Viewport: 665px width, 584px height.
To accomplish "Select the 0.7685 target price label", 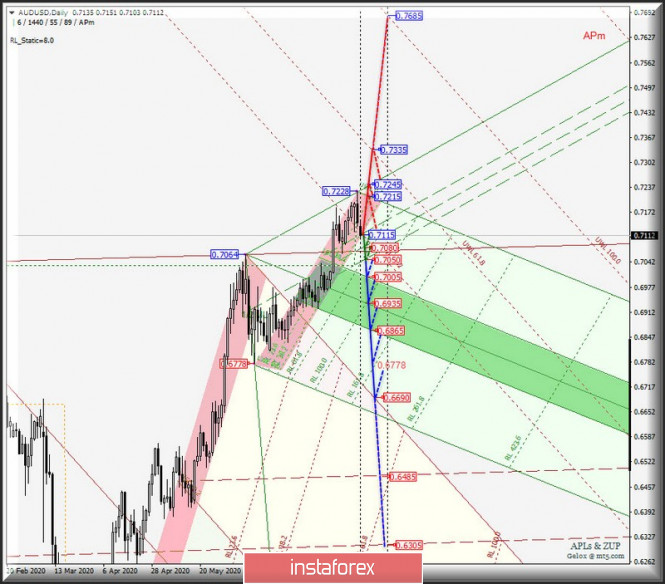I will point(409,16).
